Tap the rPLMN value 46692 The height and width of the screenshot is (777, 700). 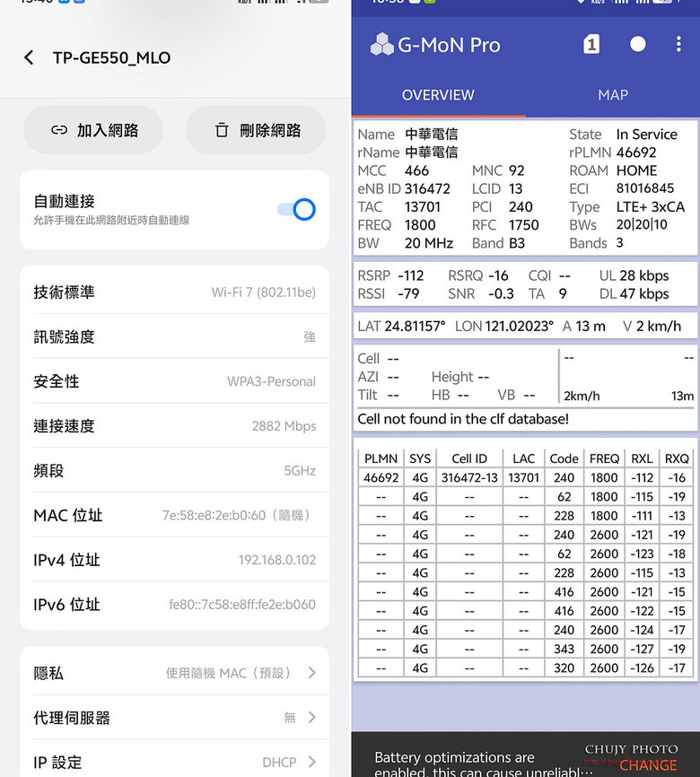click(x=636, y=153)
